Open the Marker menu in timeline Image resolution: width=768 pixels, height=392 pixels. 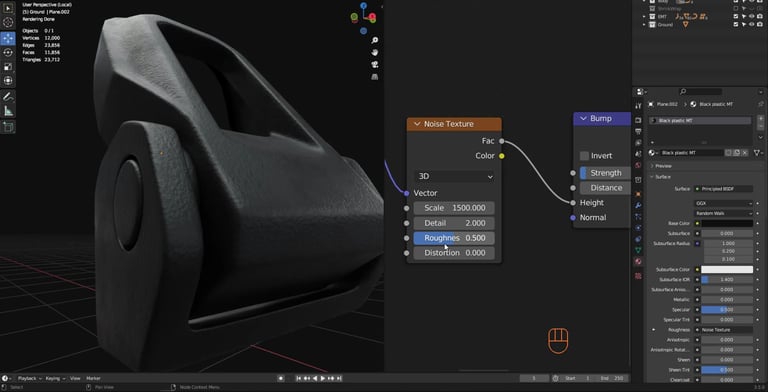click(93, 378)
